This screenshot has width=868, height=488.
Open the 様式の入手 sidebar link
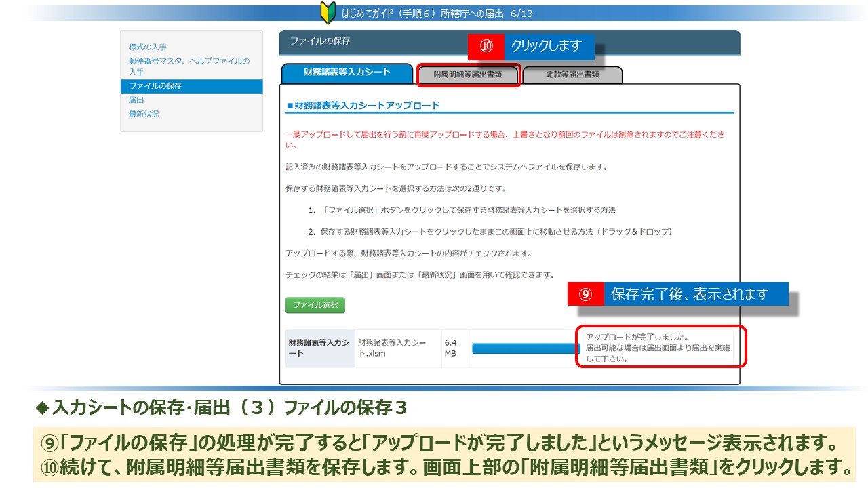[147, 47]
